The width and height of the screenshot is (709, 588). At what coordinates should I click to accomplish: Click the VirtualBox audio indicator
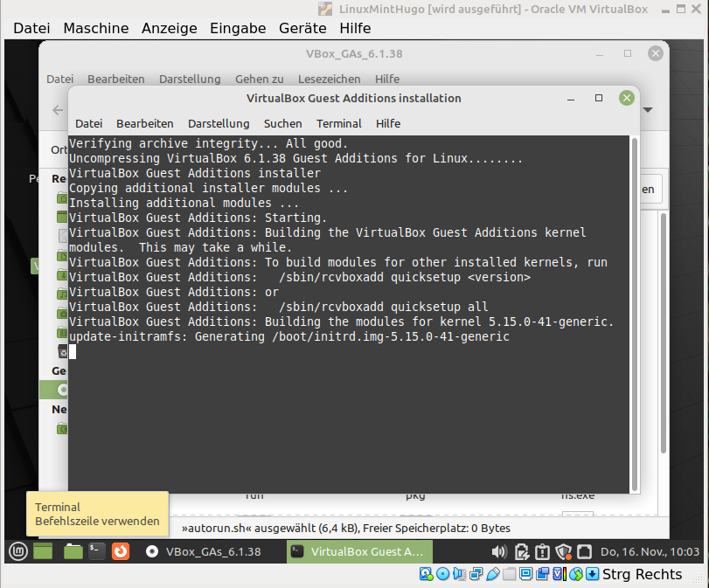[459, 574]
